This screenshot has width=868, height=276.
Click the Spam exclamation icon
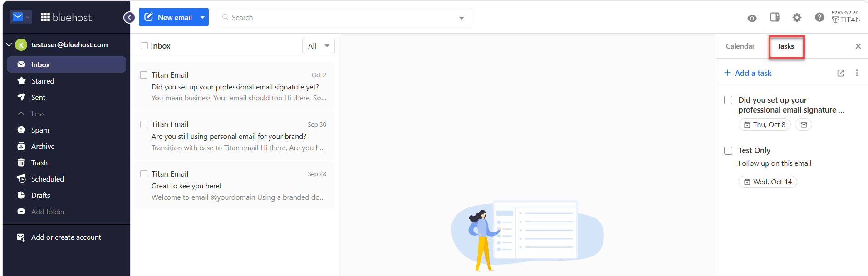point(21,130)
